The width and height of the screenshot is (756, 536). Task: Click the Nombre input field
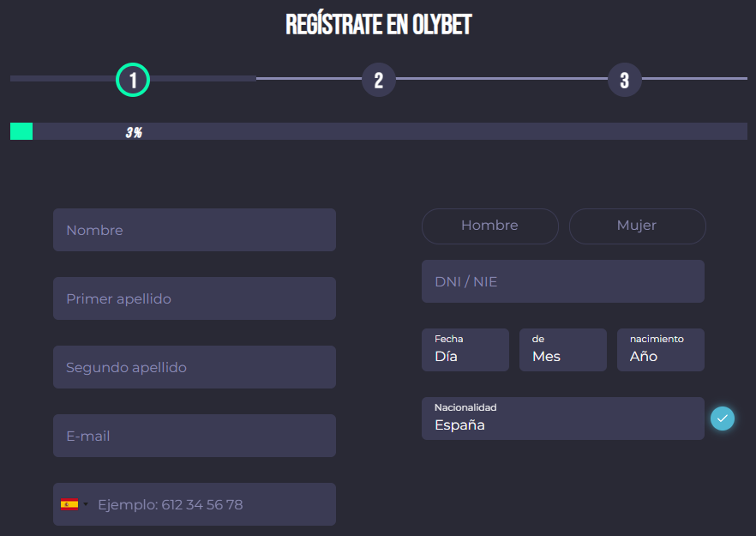click(x=194, y=230)
